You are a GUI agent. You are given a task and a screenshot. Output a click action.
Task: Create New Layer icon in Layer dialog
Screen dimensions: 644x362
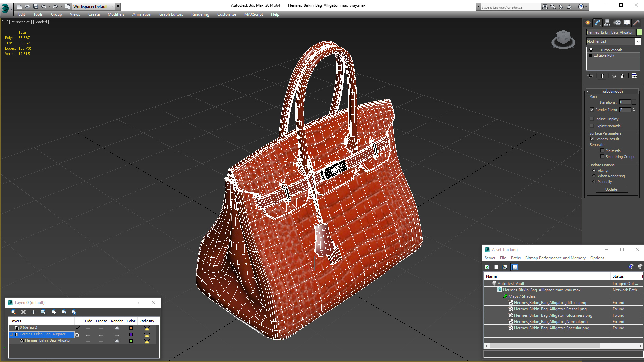tap(13, 312)
